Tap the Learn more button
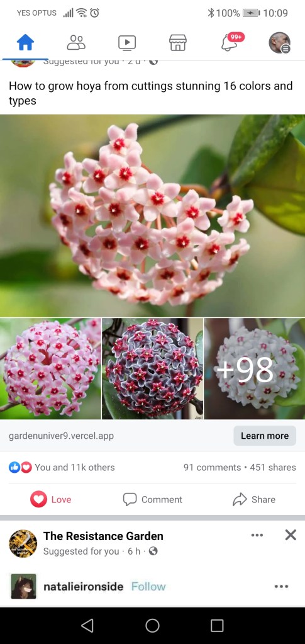 tap(265, 436)
